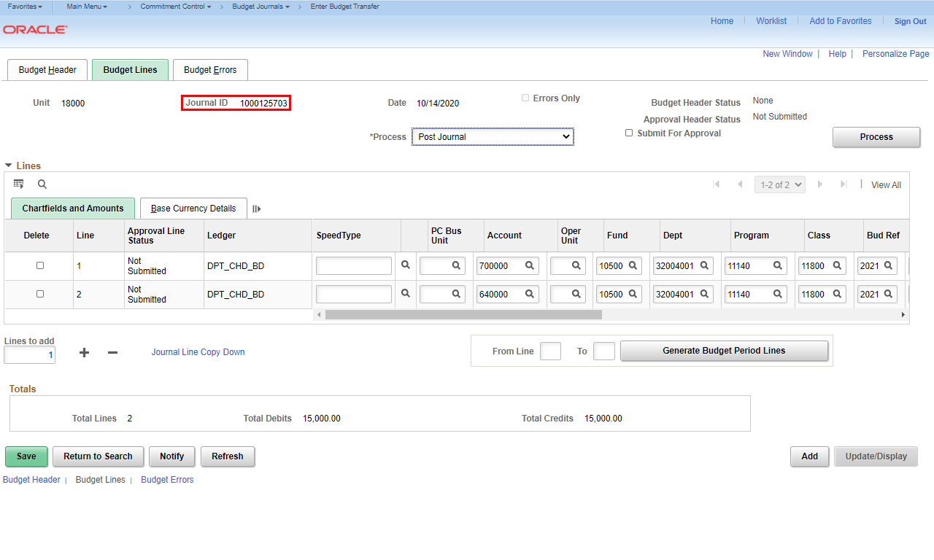Enable the Submit For Approval checkbox

(629, 133)
